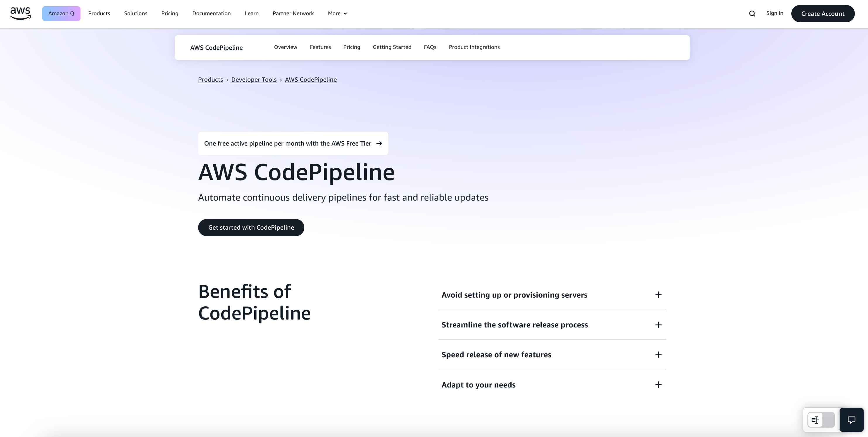The image size is (868, 437).
Task: Open Amazon Q in the top nav
Action: coord(61,13)
